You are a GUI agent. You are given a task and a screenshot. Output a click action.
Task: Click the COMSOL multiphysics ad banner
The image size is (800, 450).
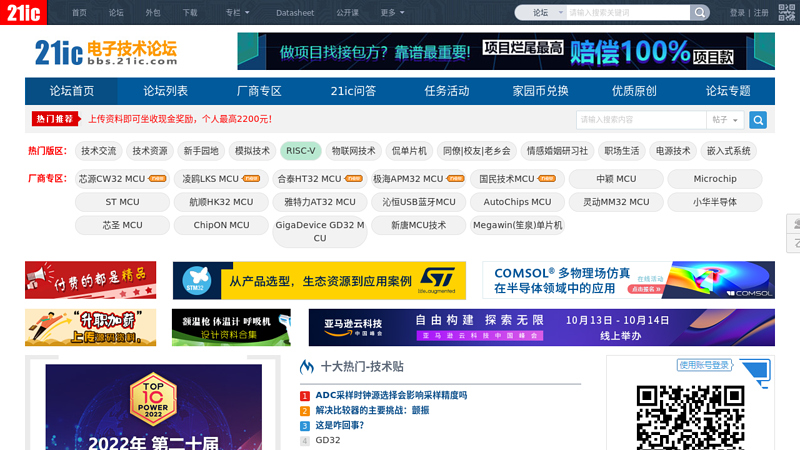629,280
